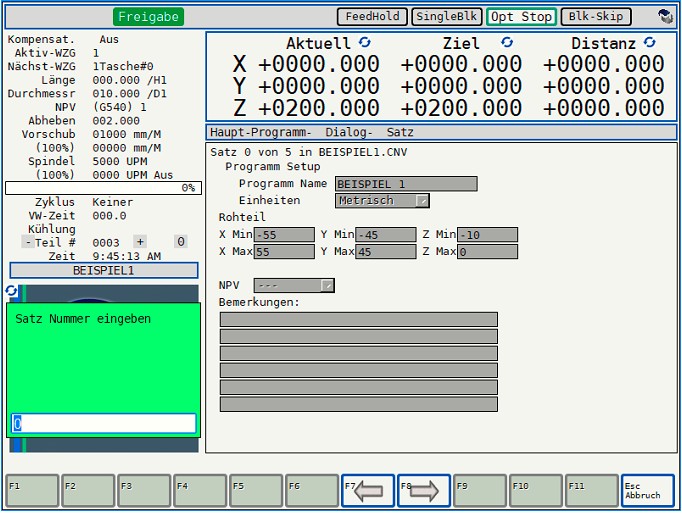This screenshot has height=513, width=682.
Task: Decrease Teil # with minus button
Action: [28, 241]
